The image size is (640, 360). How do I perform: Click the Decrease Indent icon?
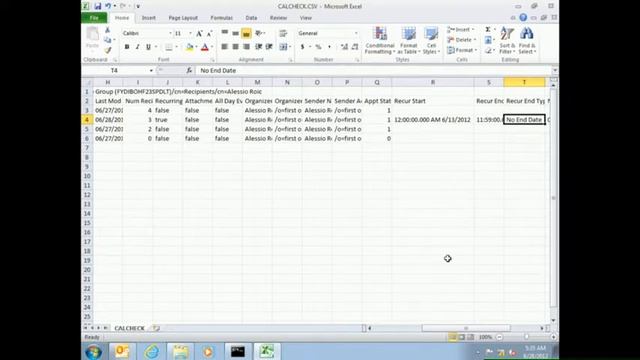(x=258, y=47)
